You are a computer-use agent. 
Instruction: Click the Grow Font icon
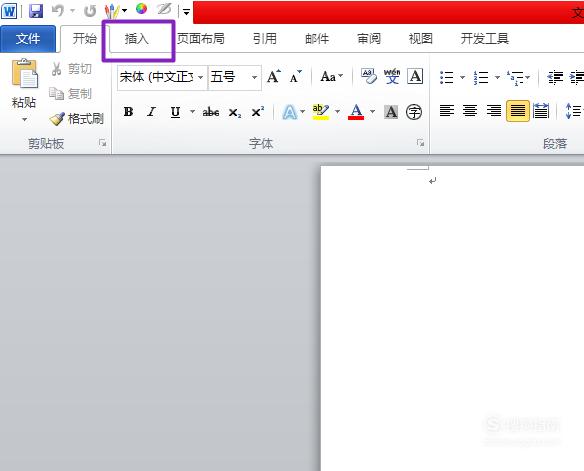click(x=274, y=77)
